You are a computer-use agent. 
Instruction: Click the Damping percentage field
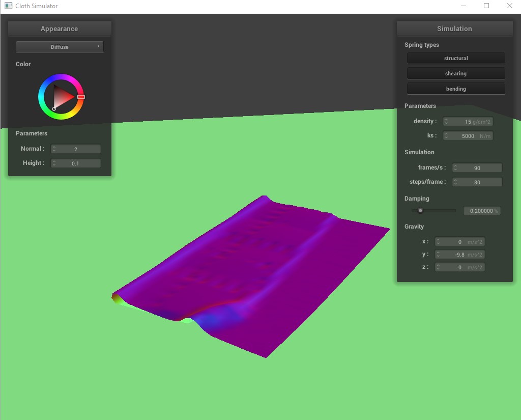[x=482, y=211]
